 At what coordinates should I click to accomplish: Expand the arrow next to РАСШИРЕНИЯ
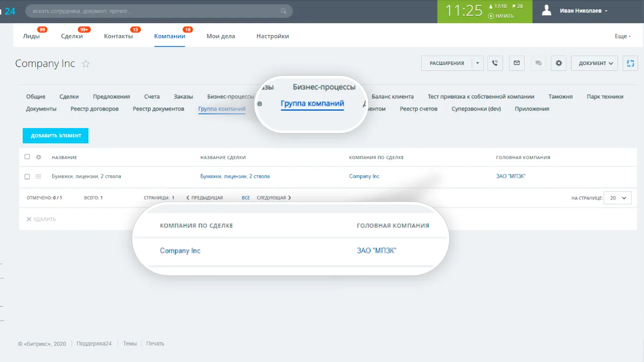point(477,63)
